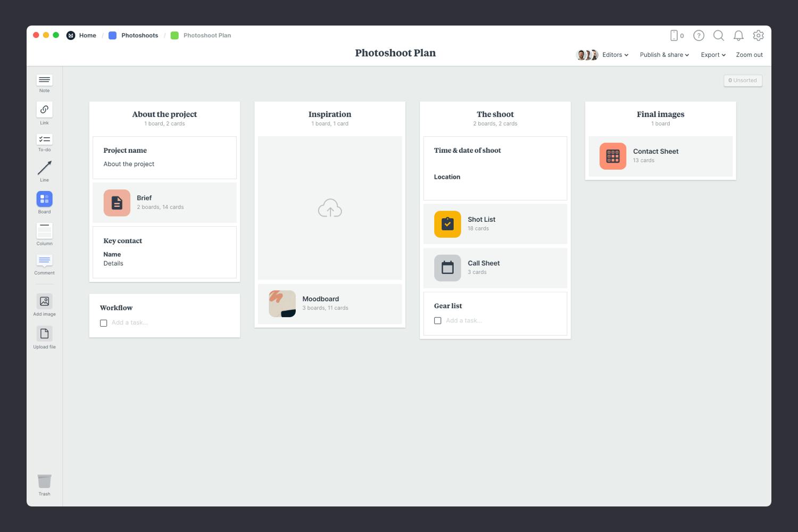The image size is (798, 532).
Task: Open the Shot List board
Action: coord(447,224)
